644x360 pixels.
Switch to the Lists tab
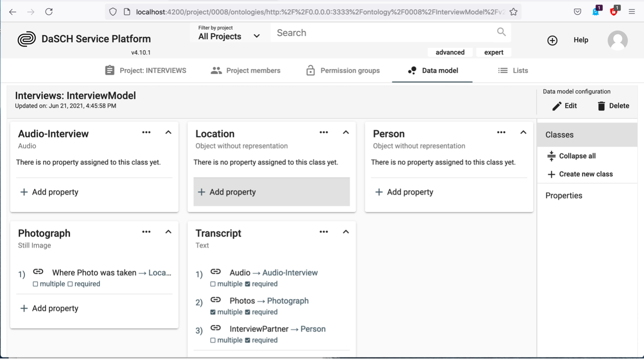click(x=513, y=70)
